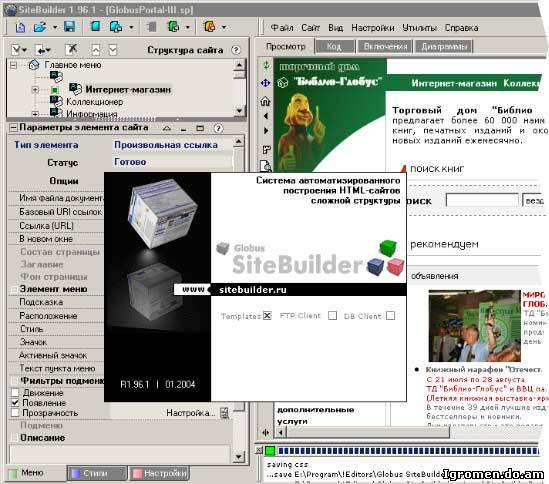This screenshot has width=549, height=484.
Task: Click the Главное меню root icon in the tree
Action: 34,65
